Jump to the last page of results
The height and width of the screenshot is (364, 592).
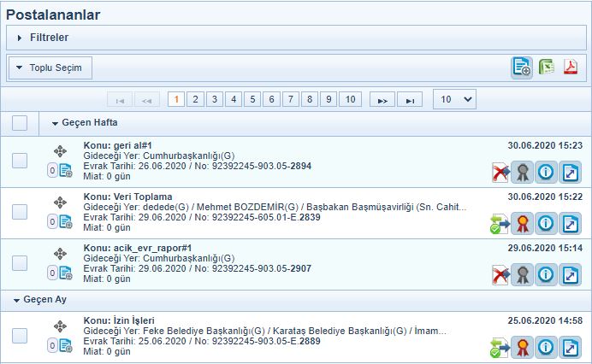[410, 100]
